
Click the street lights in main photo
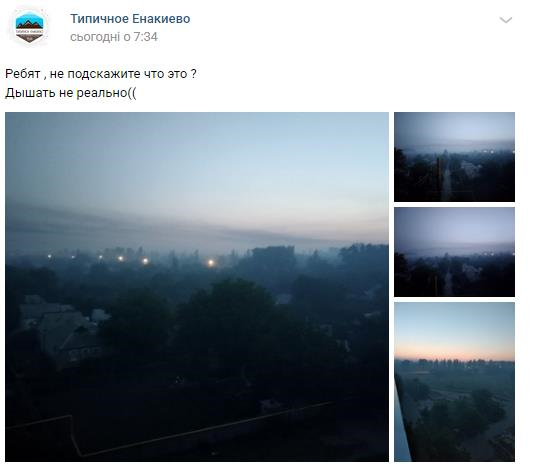(131, 259)
